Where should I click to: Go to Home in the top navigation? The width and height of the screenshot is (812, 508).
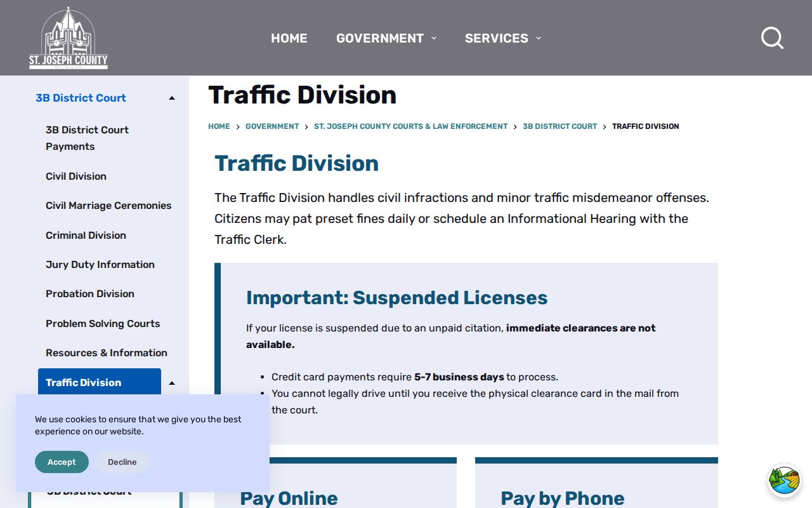coord(289,38)
